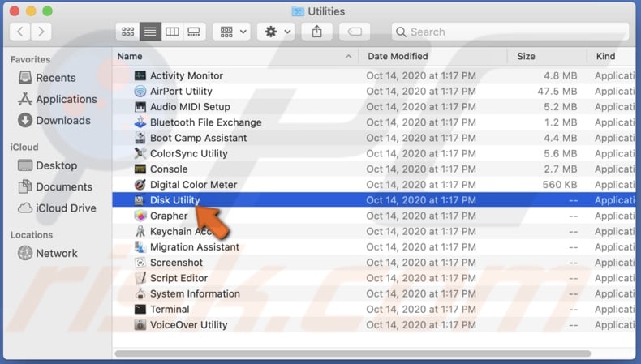Select the Grapher file name
This screenshot has height=364, width=641.
click(169, 216)
